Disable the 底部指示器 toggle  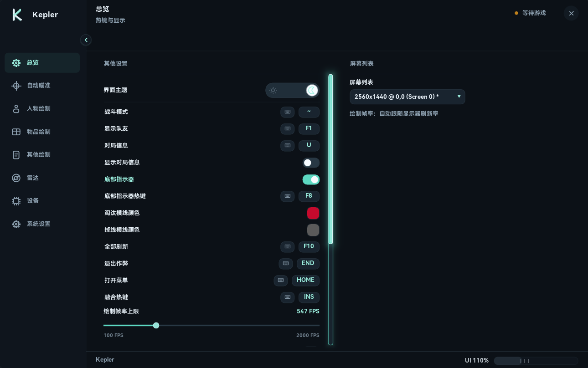tap(311, 179)
